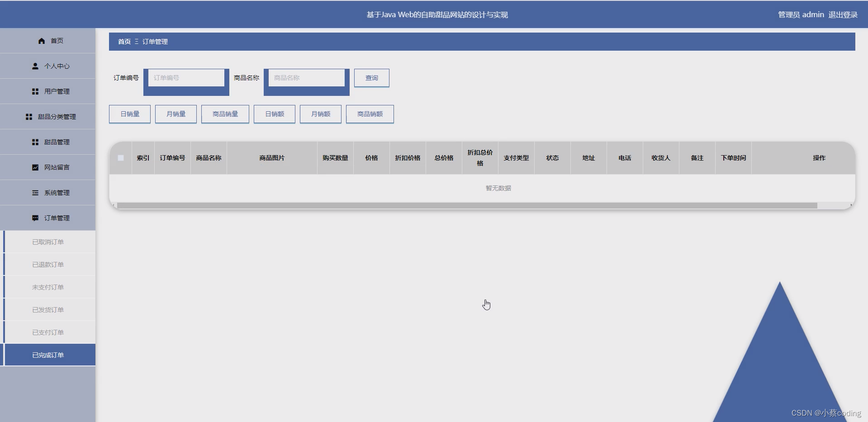Click the 下单时间 column header
The width and height of the screenshot is (868, 422).
click(733, 158)
